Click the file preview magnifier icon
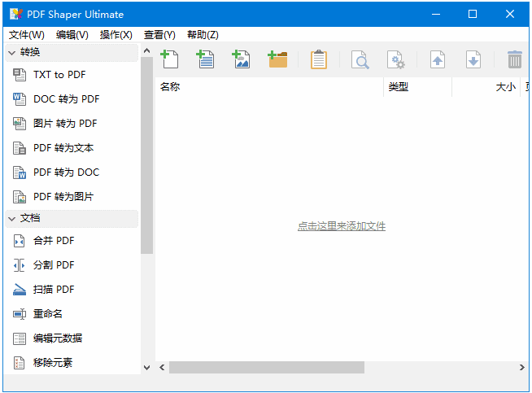Image resolution: width=532 pixels, height=393 pixels. tap(360, 59)
